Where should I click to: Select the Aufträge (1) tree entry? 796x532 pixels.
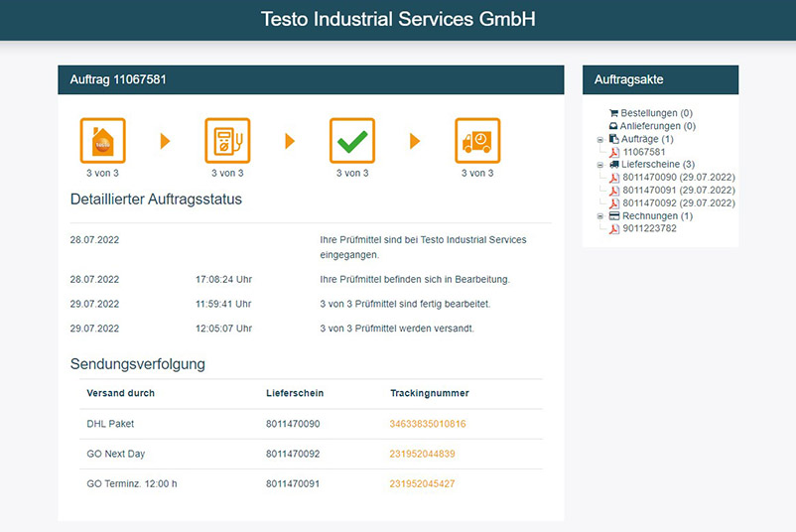pos(647,139)
